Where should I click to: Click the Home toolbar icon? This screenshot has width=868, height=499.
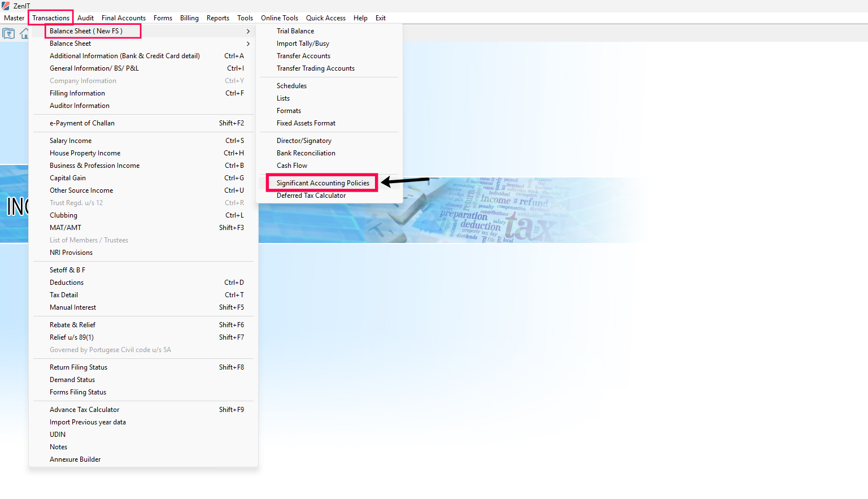[24, 34]
